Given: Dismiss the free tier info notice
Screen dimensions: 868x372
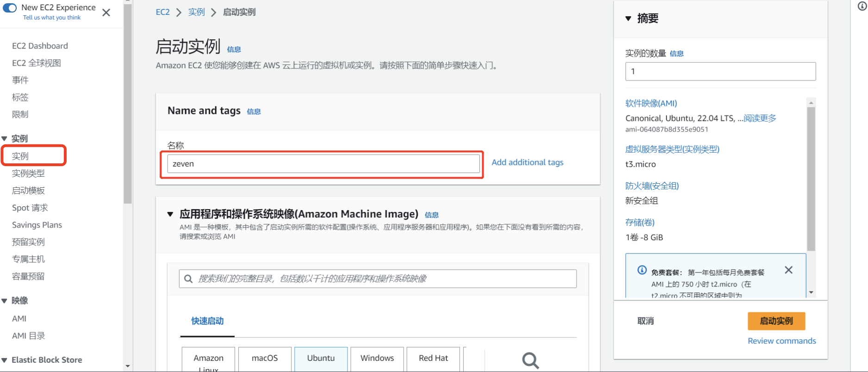Looking at the screenshot, I should point(788,270).
